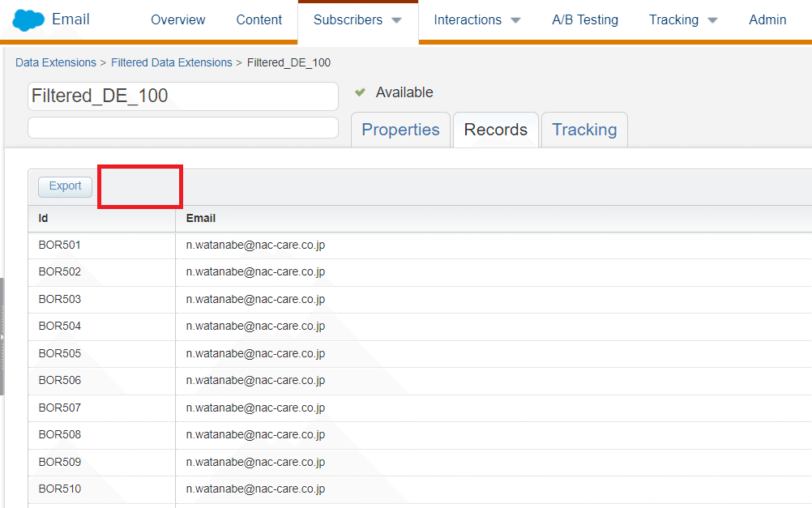Click the Available status label
Image resolution: width=812 pixels, height=508 pixels.
pos(404,92)
